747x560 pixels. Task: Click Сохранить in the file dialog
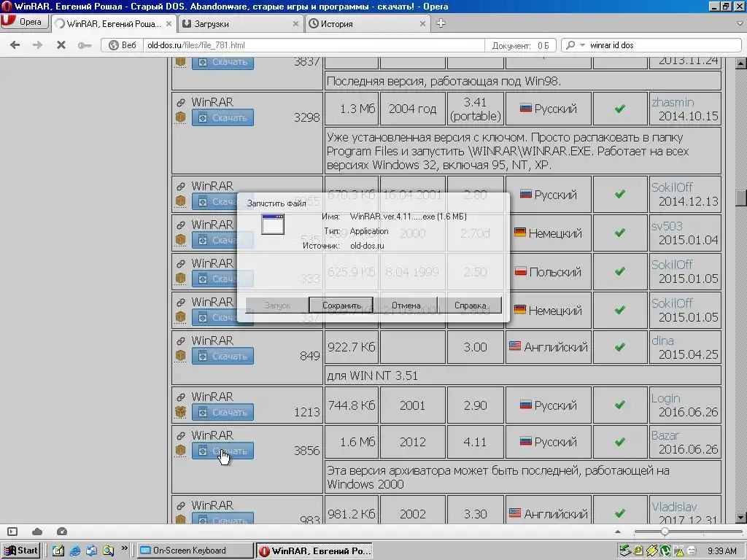coord(341,306)
